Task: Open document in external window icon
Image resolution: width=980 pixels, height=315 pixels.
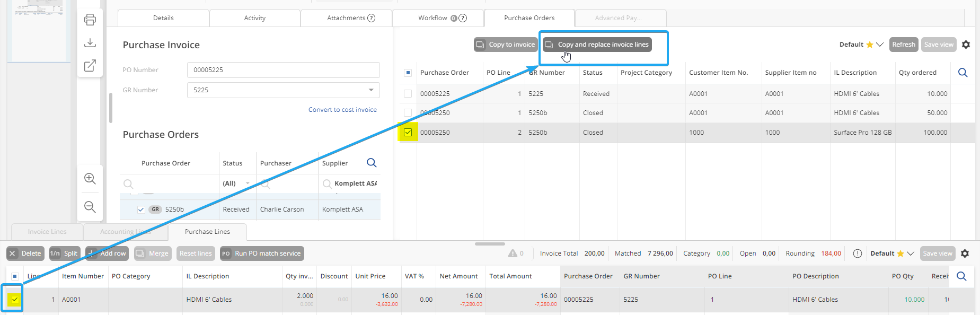Action: tap(90, 66)
